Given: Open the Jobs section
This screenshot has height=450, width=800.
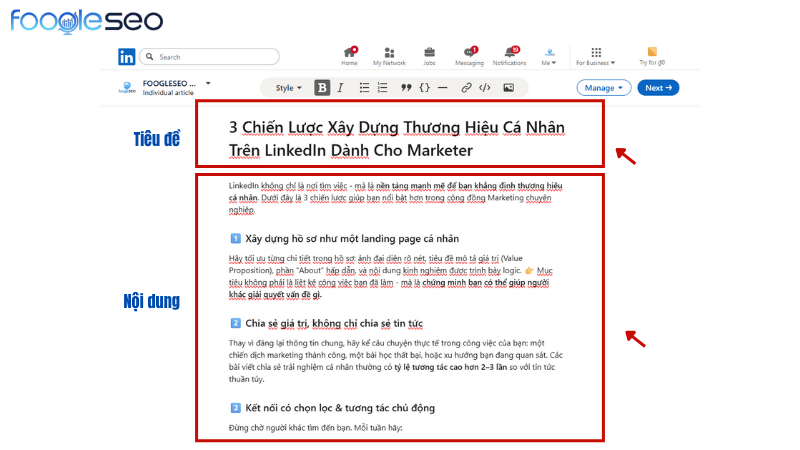Looking at the screenshot, I should point(429,56).
